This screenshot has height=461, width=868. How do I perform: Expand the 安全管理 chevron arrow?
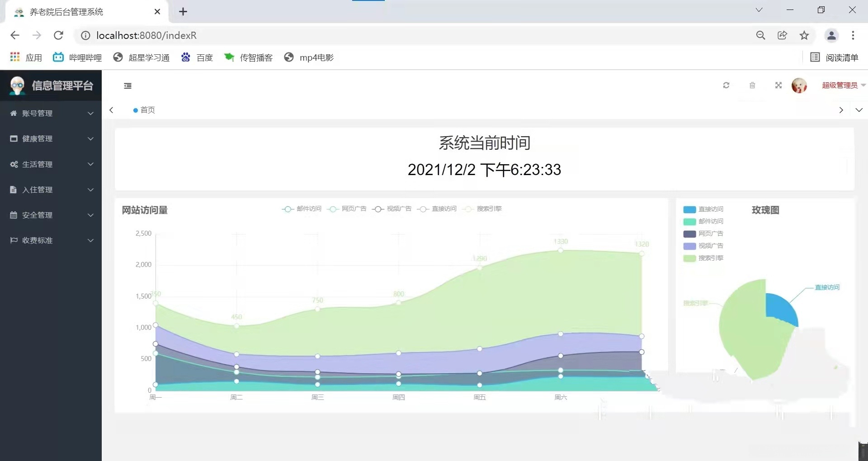90,215
